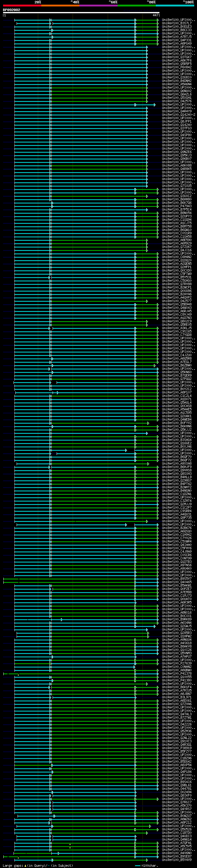This screenshot has width=197, height=868.
Task: Open hit UniRef100_A8PG49
Action: click(x=177, y=43)
